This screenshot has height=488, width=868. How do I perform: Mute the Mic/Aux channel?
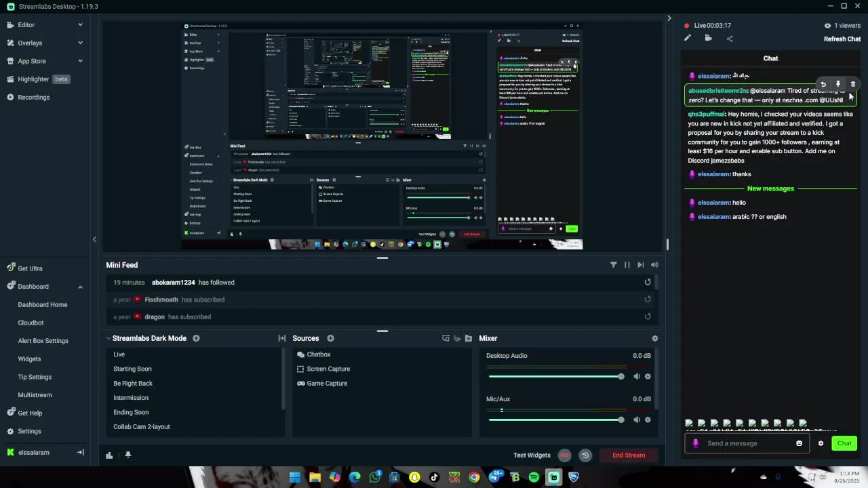637,420
